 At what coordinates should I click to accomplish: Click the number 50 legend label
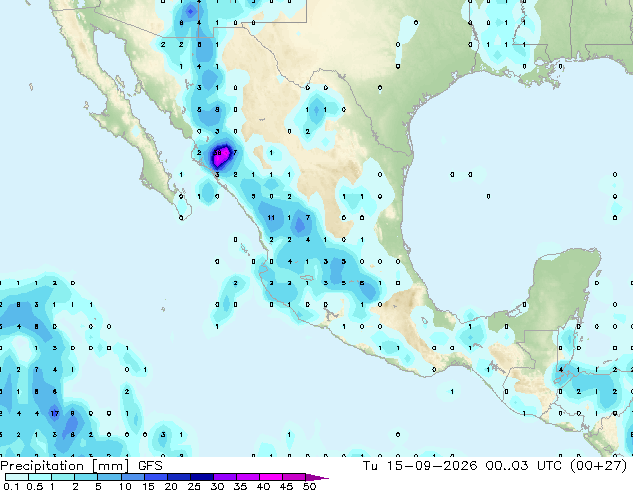tap(310, 486)
